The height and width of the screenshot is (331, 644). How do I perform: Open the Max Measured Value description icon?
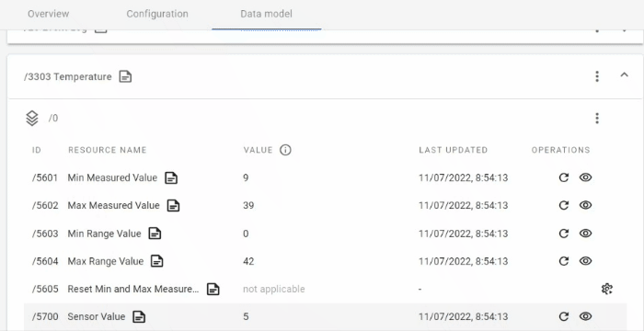point(173,205)
